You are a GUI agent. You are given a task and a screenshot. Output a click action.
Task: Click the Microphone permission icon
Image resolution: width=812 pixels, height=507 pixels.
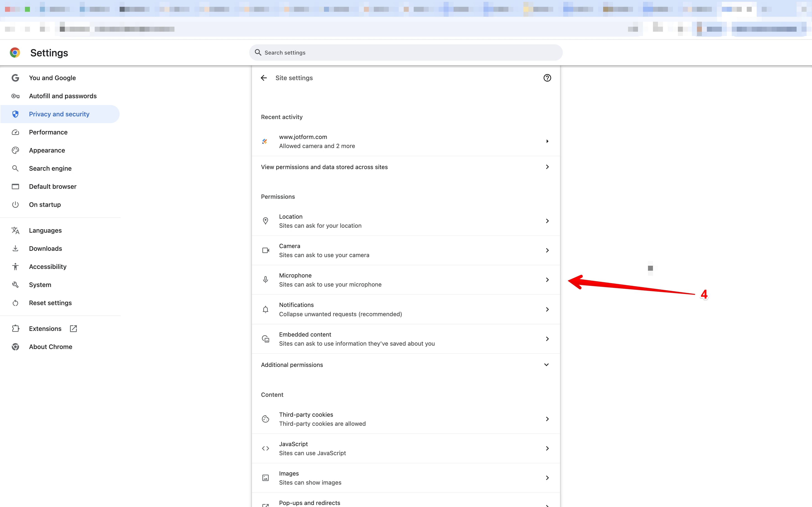point(265,279)
